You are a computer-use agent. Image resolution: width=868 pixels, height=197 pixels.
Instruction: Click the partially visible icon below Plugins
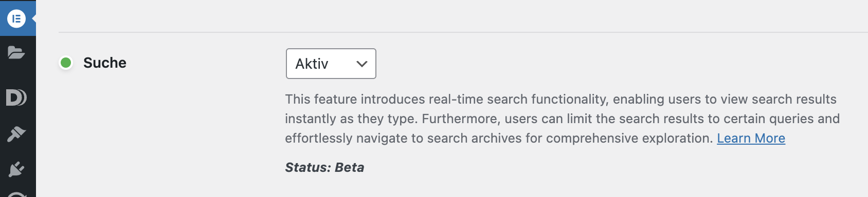tap(17, 194)
